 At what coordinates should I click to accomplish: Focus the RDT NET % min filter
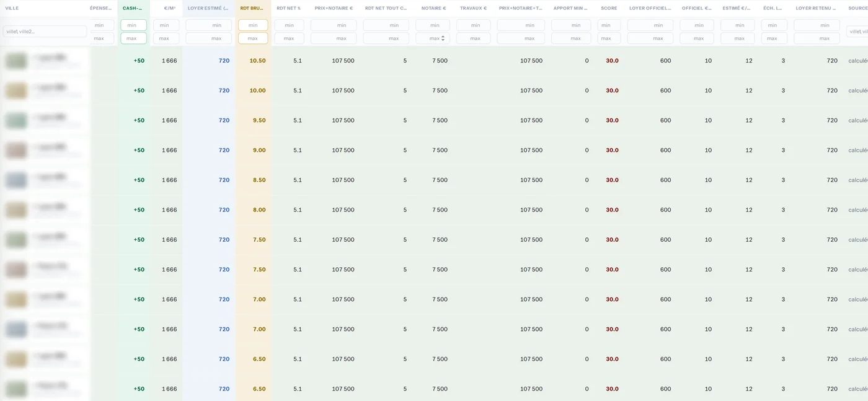click(x=289, y=25)
